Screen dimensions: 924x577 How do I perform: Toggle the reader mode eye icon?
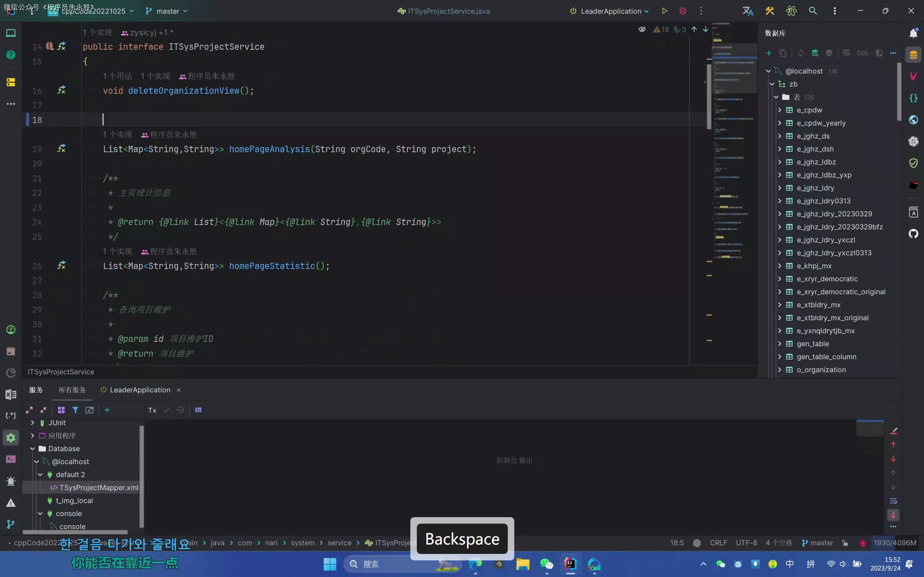click(642, 29)
